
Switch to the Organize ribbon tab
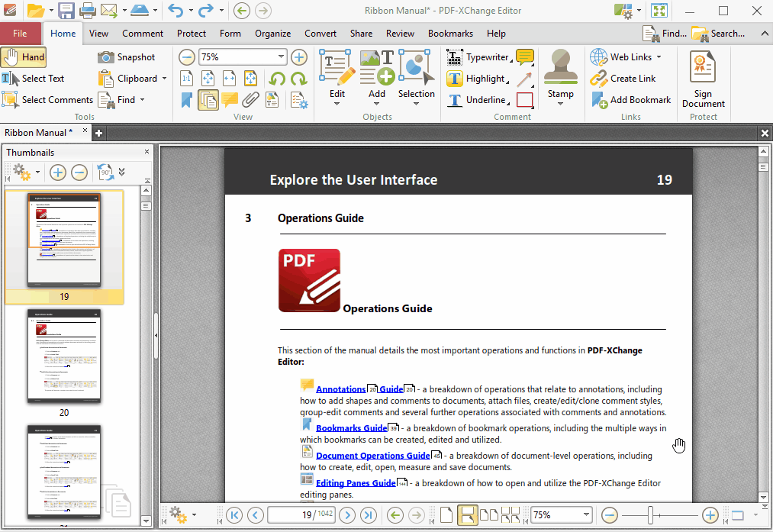tap(272, 34)
